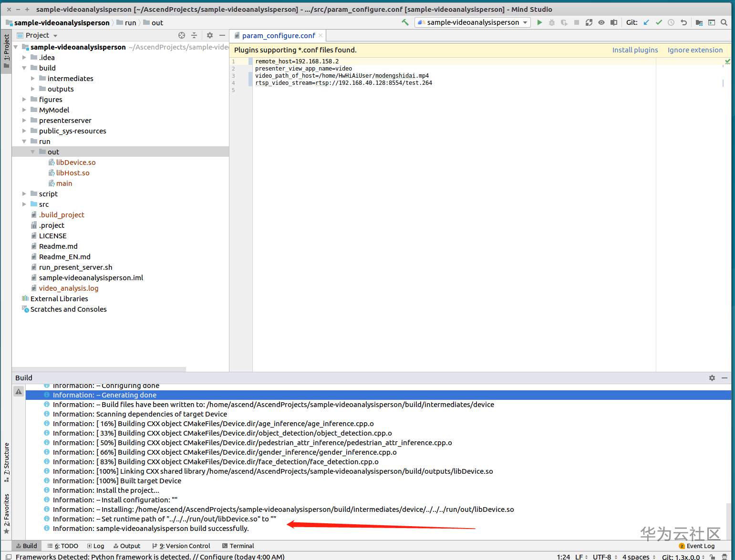Open the Build panel settings gear
The height and width of the screenshot is (560, 735).
point(712,378)
